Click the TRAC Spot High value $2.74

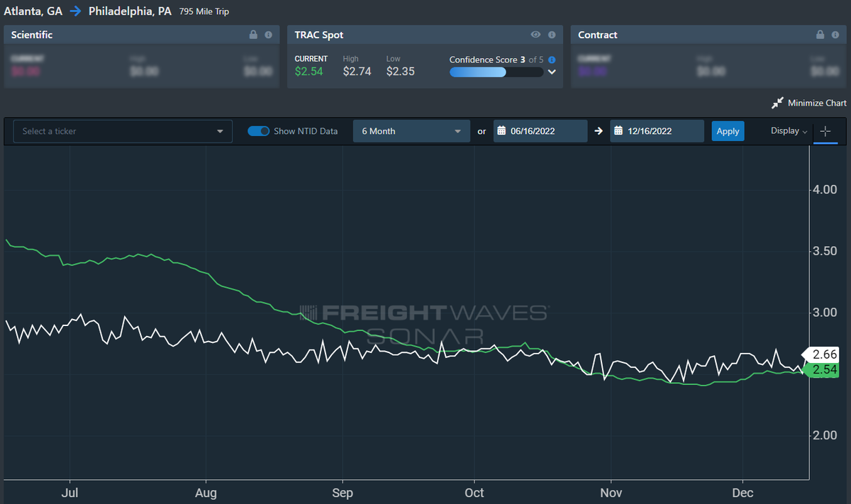(x=357, y=71)
